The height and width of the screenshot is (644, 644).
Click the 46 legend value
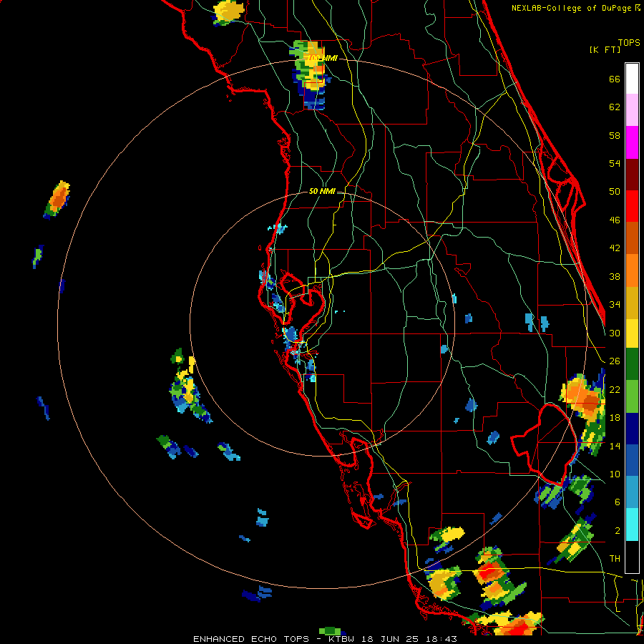(615, 220)
